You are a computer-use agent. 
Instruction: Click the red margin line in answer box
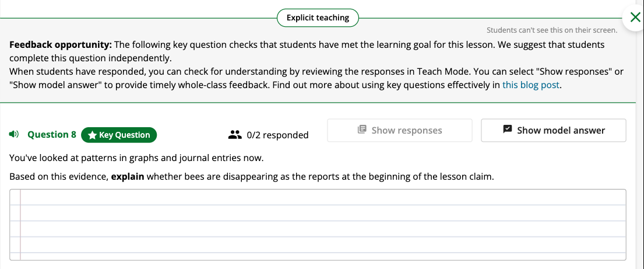coord(20,225)
